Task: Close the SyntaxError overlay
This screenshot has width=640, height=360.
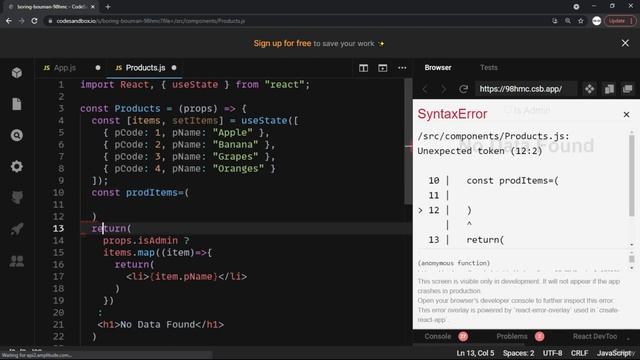Action: [627, 115]
